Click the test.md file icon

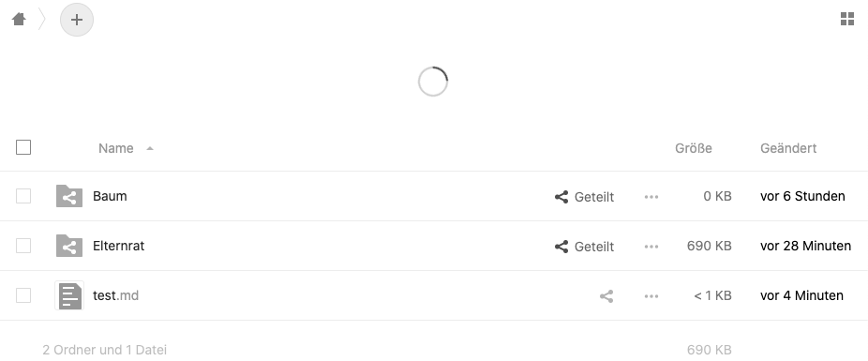click(x=69, y=295)
